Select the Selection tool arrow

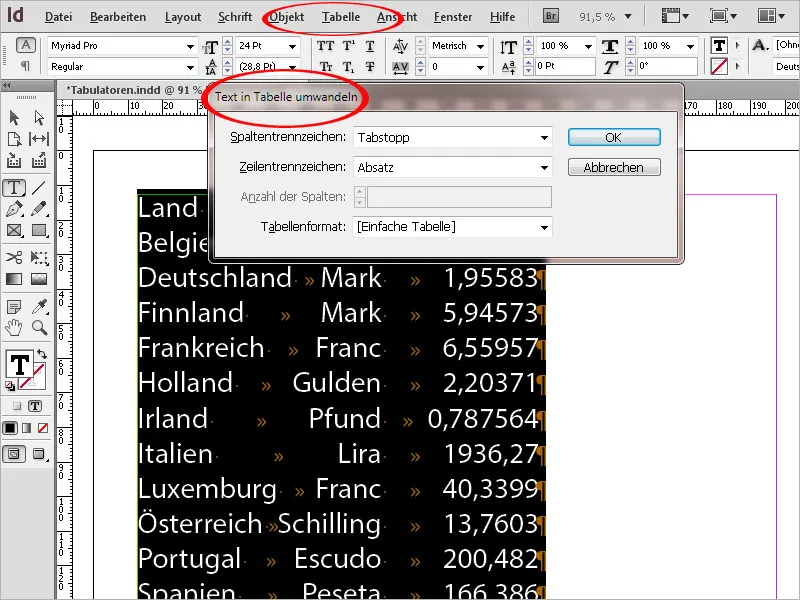click(14, 118)
